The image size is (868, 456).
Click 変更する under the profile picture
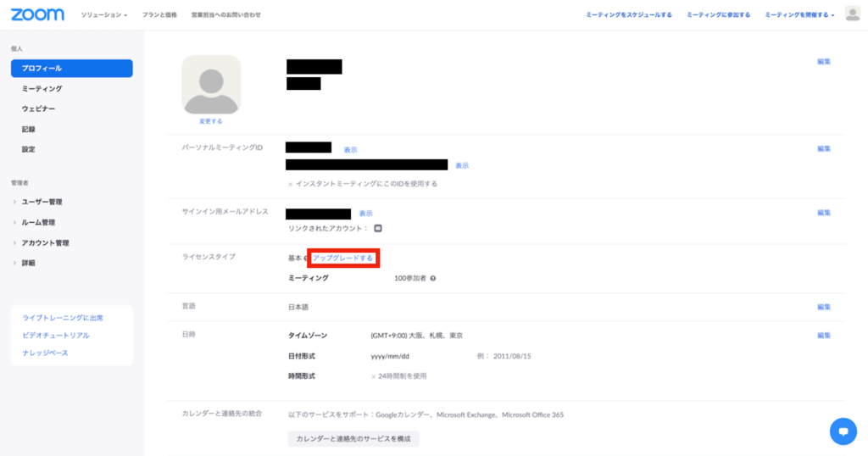tap(211, 121)
